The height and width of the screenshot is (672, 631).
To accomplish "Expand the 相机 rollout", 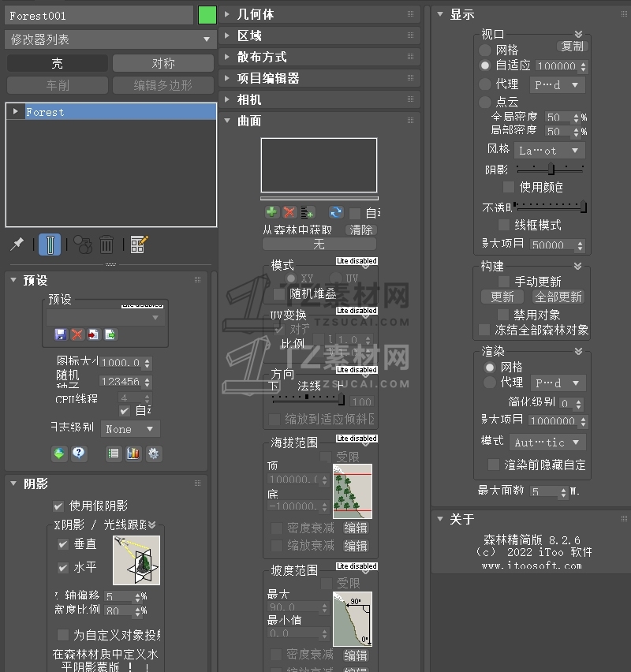I will [319, 99].
